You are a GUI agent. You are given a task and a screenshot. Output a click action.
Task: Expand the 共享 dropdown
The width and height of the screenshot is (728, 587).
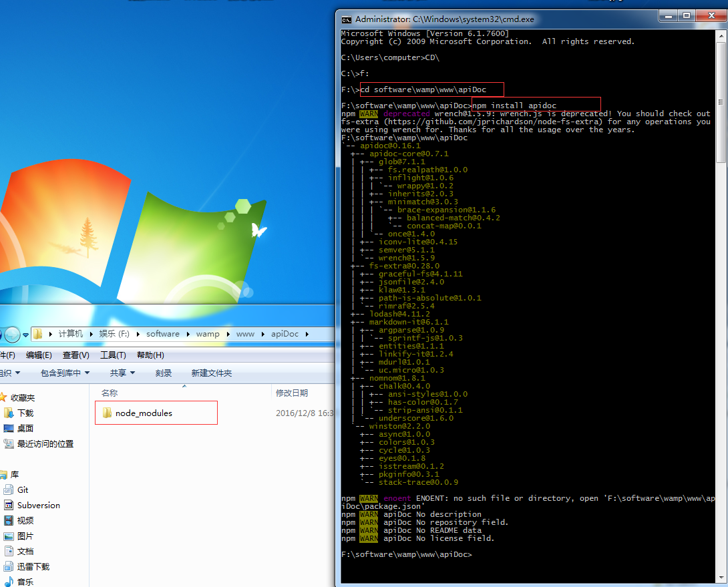pos(123,373)
